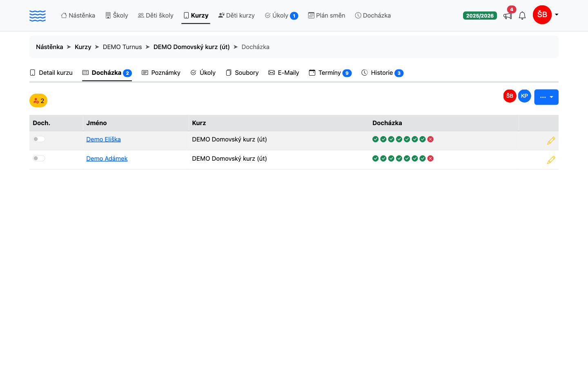588x368 pixels.
Task: Open the blue more-actions dropdown button
Action: [x=546, y=97]
